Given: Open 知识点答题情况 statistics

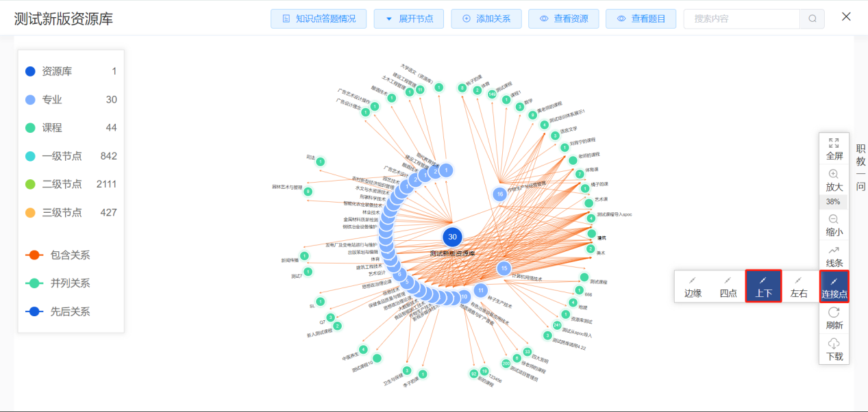Looking at the screenshot, I should tap(319, 18).
